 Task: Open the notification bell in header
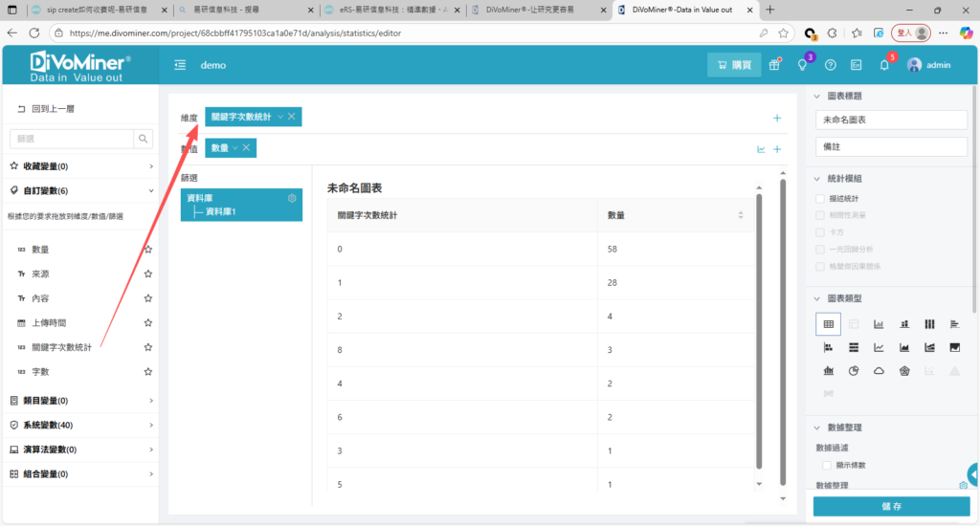pyautogui.click(x=883, y=65)
